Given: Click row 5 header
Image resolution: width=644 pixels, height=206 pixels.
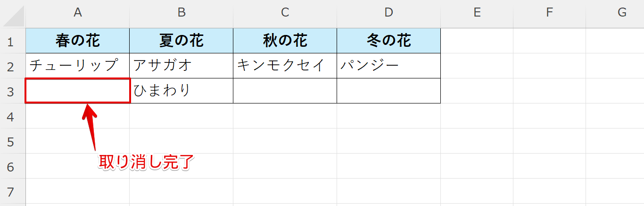Looking at the screenshot, I should pos(13,141).
